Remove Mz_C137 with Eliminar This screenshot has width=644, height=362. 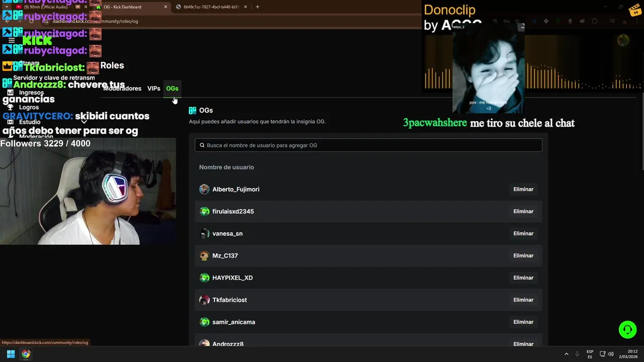point(523,255)
